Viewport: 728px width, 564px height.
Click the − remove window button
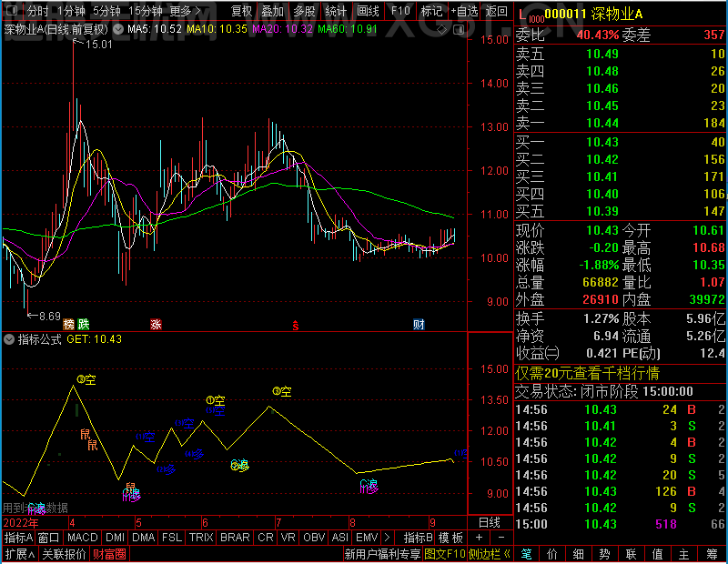point(501,538)
